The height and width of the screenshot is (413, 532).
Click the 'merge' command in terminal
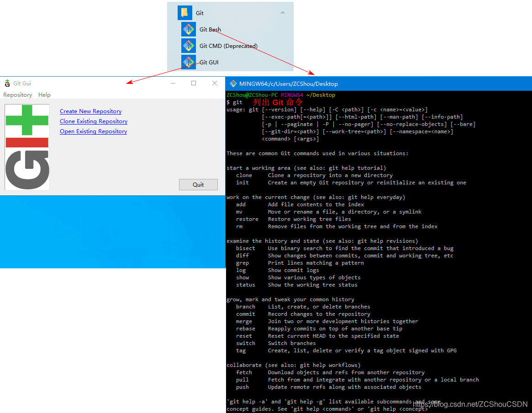244,321
